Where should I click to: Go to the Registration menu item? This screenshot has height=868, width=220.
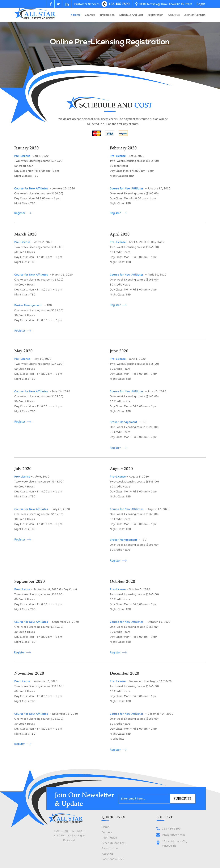coord(155,15)
